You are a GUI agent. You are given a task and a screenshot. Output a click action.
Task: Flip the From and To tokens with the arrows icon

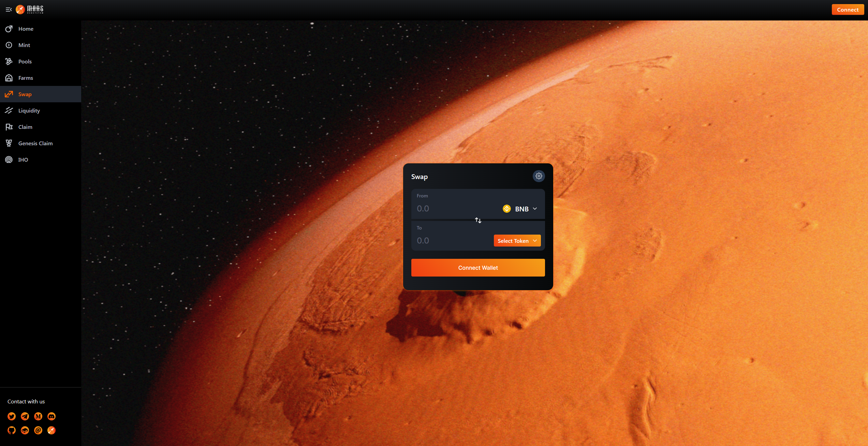click(x=478, y=220)
